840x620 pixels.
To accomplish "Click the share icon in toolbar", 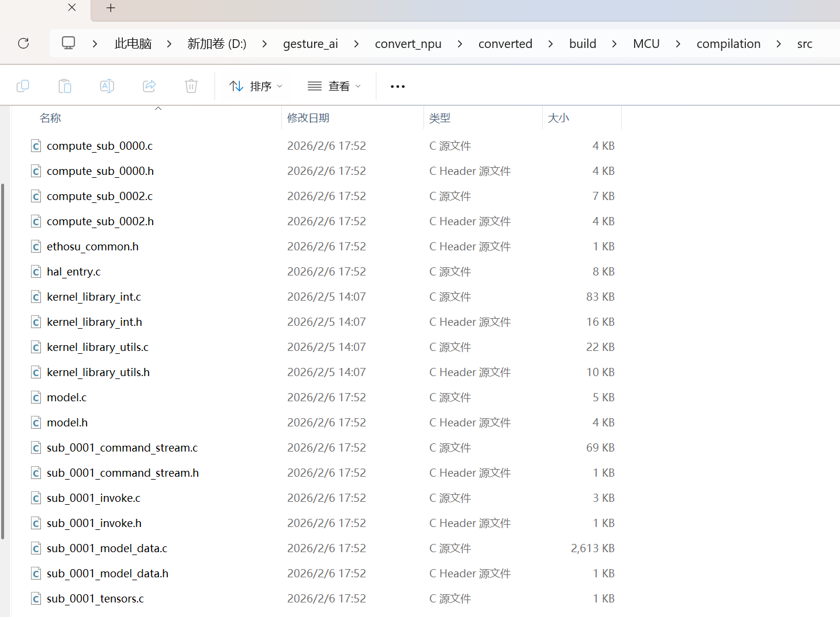I will (x=149, y=86).
